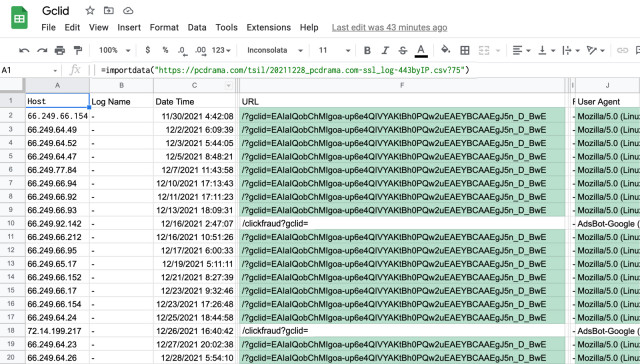Open the 'Last edit was 43 minutes ago' link
This screenshot has height=364, width=640.
(x=389, y=27)
